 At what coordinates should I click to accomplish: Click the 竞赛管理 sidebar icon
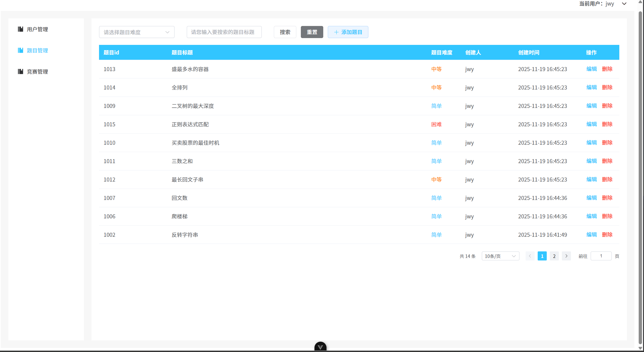[x=20, y=71]
